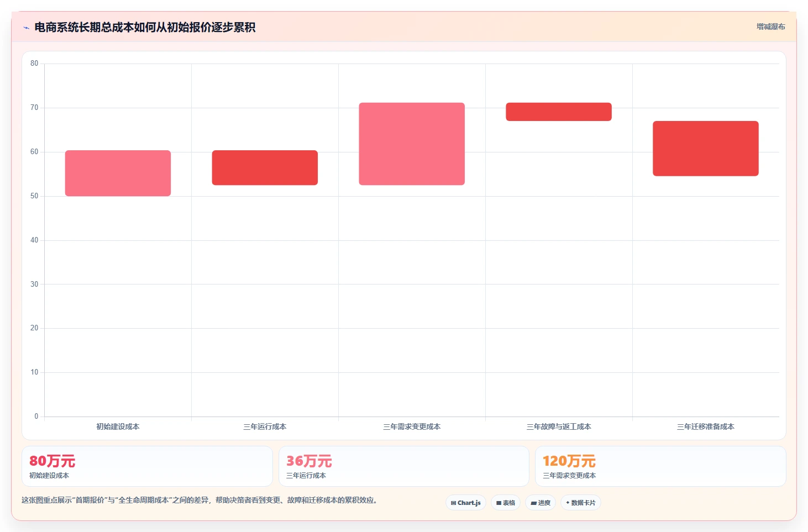Click the 三年需求变更成本 waterfall bar

pyautogui.click(x=412, y=144)
